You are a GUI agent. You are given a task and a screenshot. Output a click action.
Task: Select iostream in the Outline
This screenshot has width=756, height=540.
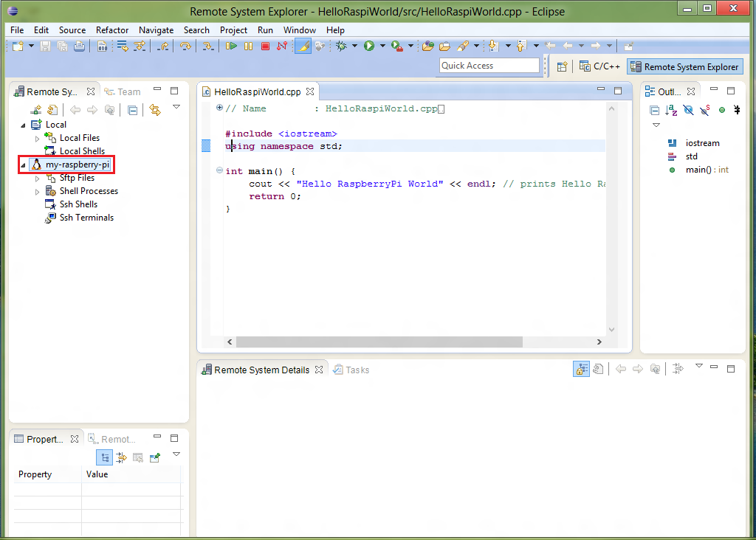[x=703, y=143]
